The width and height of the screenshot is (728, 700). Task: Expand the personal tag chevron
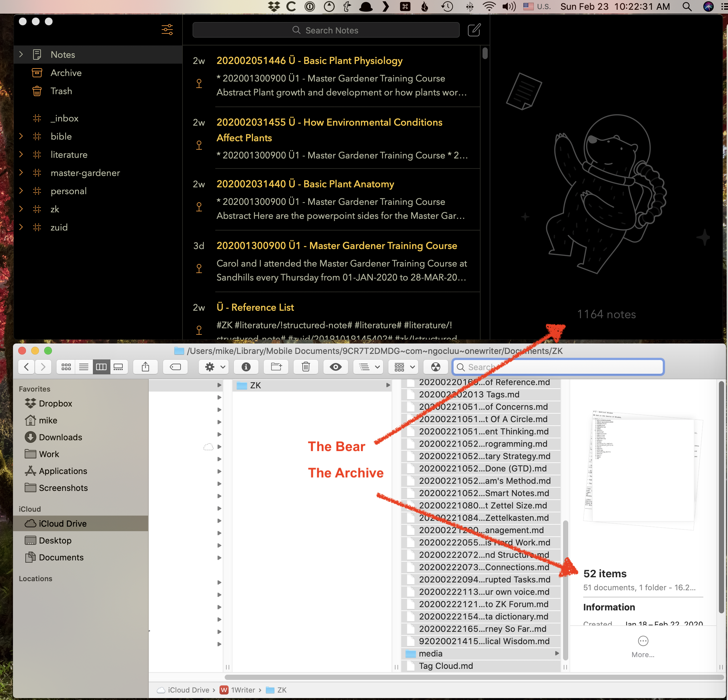(21, 191)
